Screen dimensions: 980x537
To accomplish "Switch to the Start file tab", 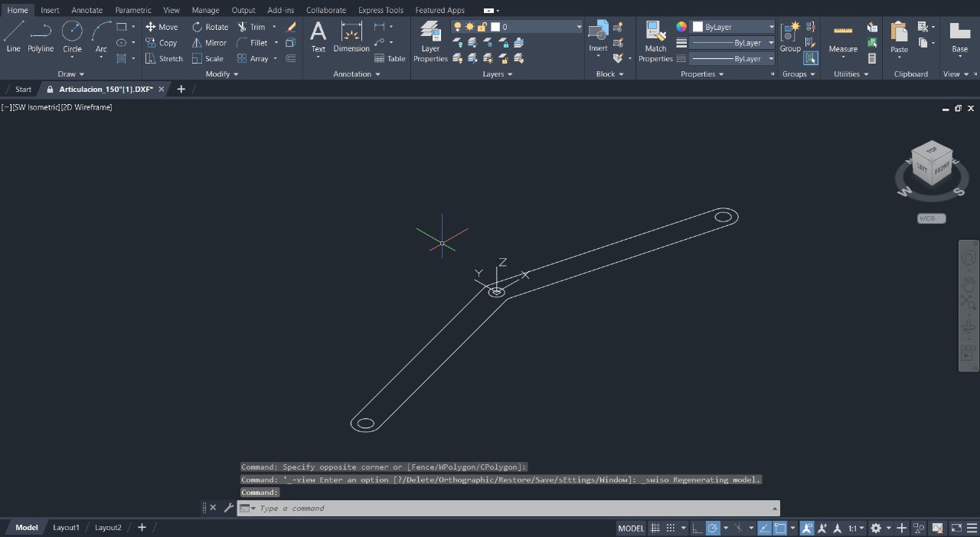I will 23,90.
